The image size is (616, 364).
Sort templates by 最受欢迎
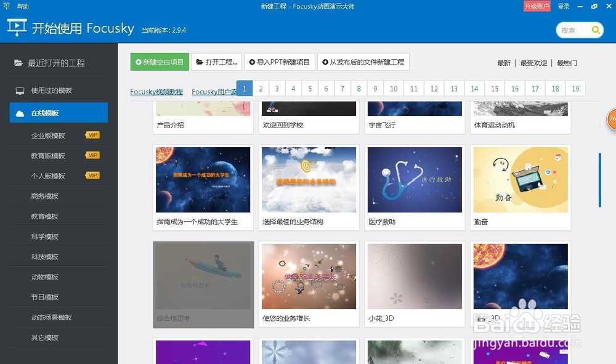click(533, 62)
